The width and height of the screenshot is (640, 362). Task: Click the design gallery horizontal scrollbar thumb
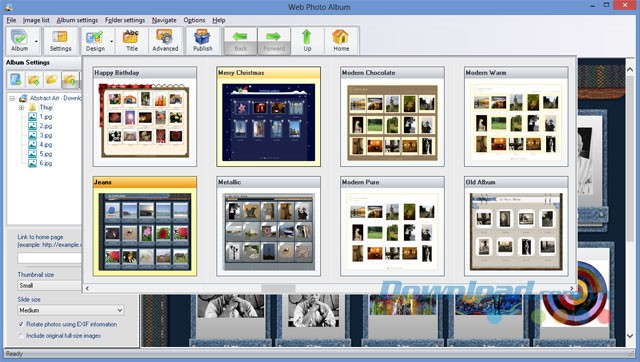coord(278,289)
